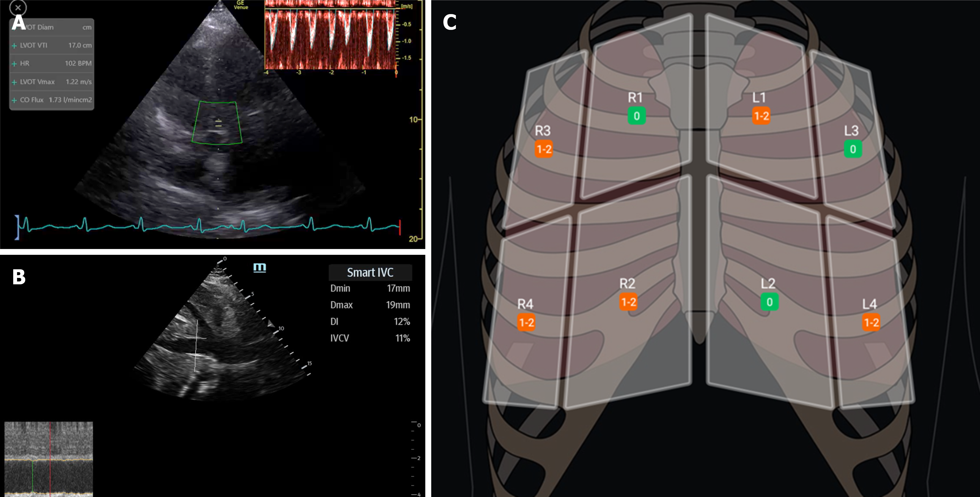Select the R1 lung zone label
Screen dimensions: 980x497
point(635,98)
